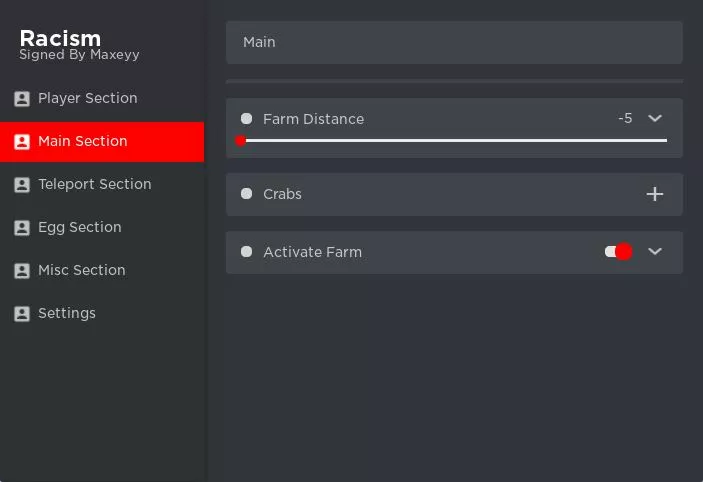Click the circle dot next to Crabs

pyautogui.click(x=246, y=194)
